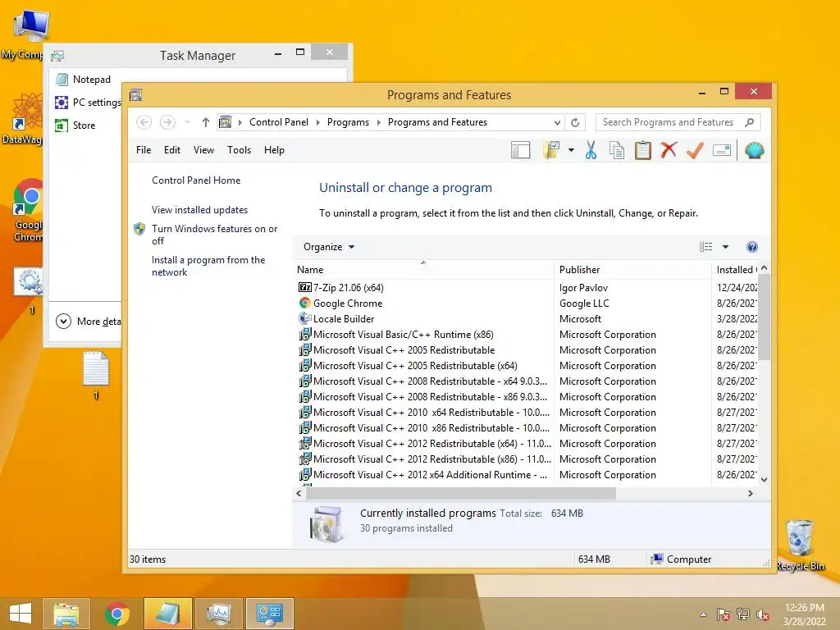Viewport: 840px width, 630px height.
Task: Select Microsoft Visual C++ 2012 x64 Additional Runtime
Action: (430, 475)
